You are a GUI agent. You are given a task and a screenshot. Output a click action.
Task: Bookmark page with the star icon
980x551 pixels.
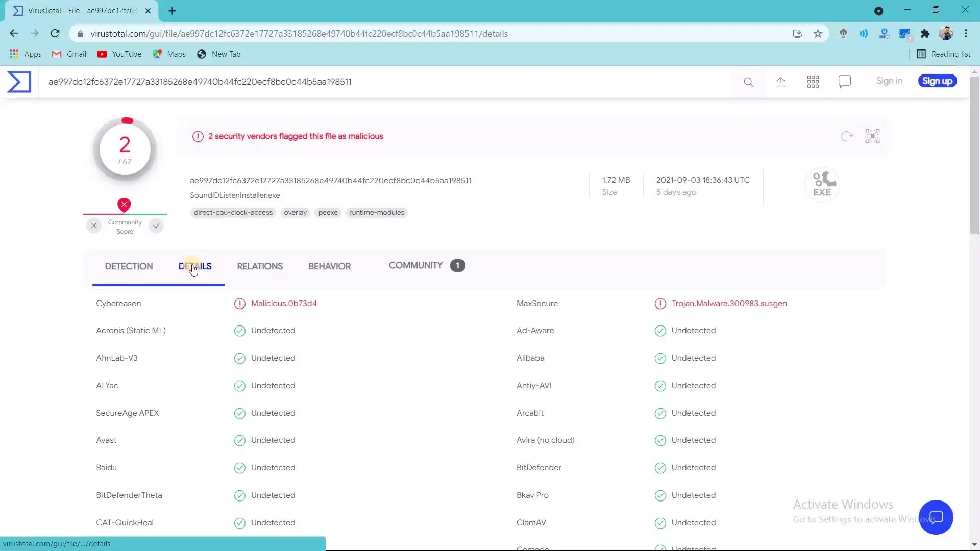(818, 34)
